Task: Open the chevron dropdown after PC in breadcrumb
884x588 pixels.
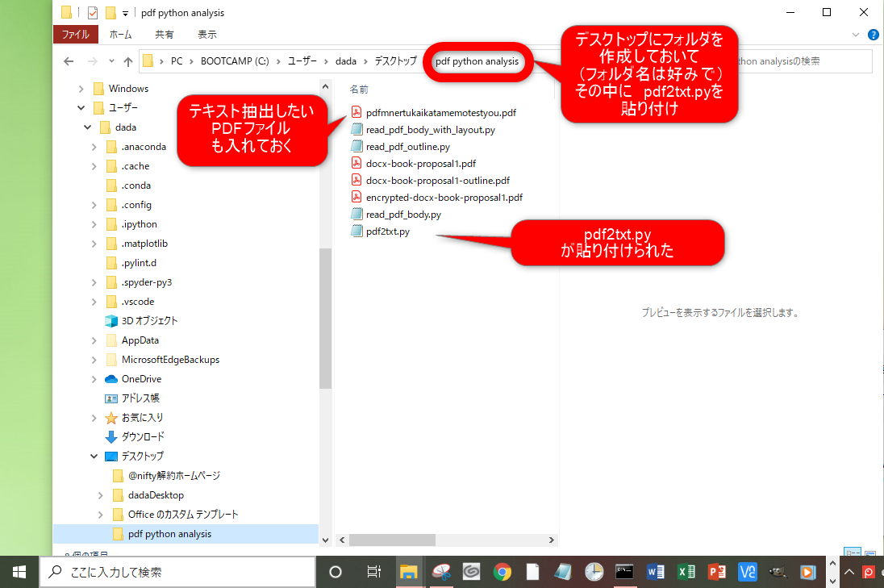Action: pyautogui.click(x=191, y=61)
